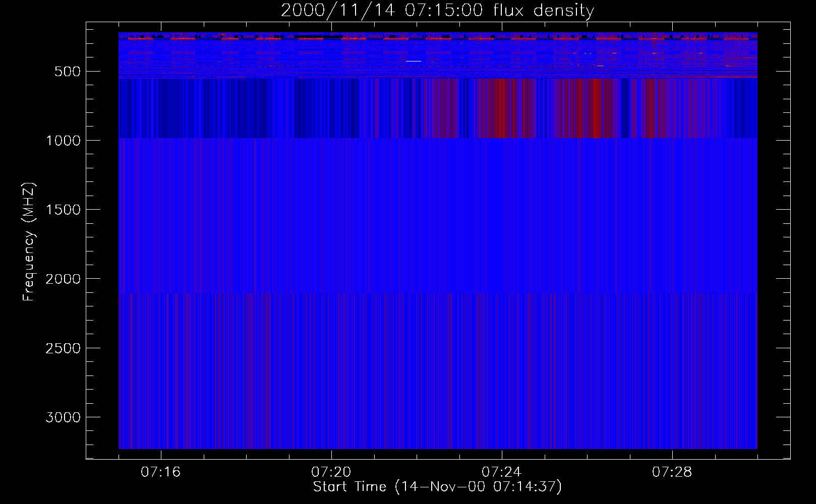
Task: Select the 500 frequency tick label
Action: (67, 72)
